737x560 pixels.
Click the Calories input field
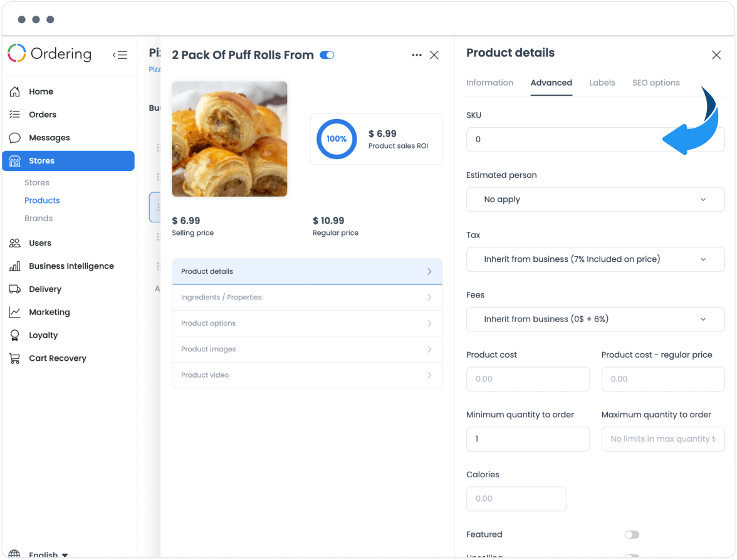coord(516,499)
